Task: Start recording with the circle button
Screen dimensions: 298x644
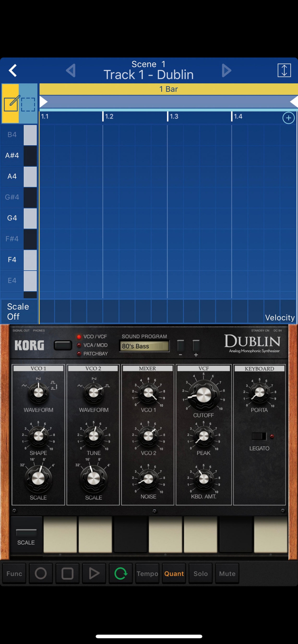Action: (x=40, y=574)
